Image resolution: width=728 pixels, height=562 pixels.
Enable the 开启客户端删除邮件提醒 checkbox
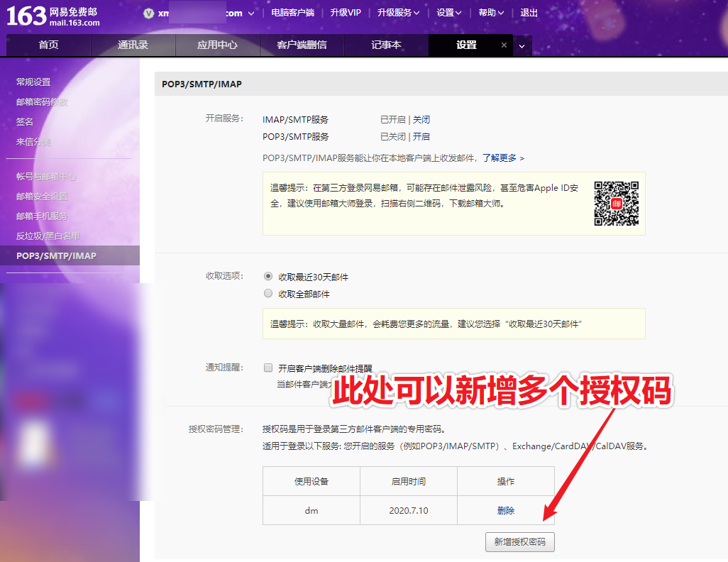[x=268, y=368]
